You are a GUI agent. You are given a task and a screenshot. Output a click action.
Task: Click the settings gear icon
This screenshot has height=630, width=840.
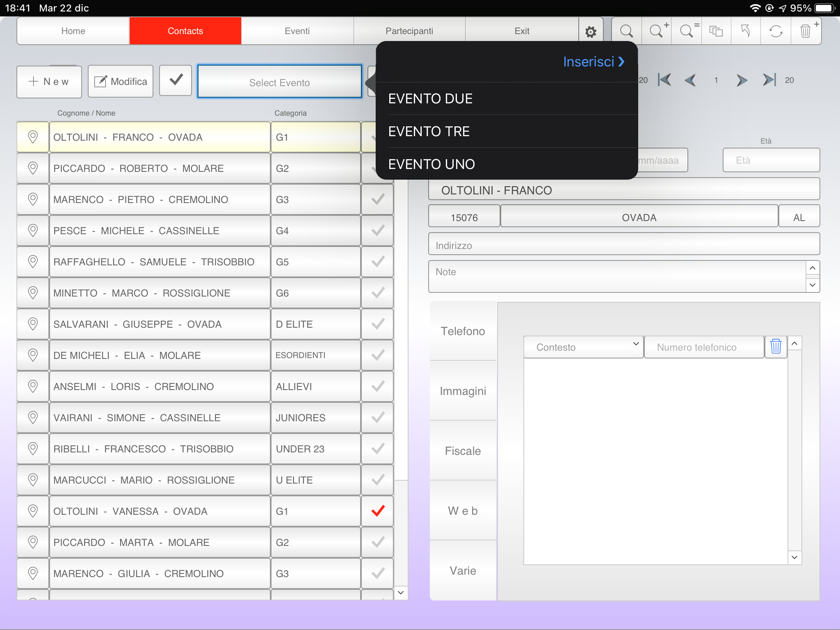coord(591,32)
